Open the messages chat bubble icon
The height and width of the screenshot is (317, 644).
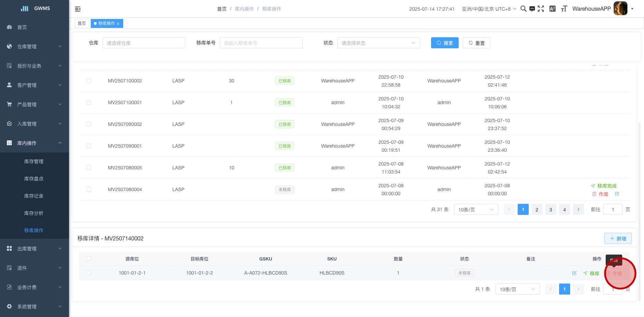coord(532,9)
